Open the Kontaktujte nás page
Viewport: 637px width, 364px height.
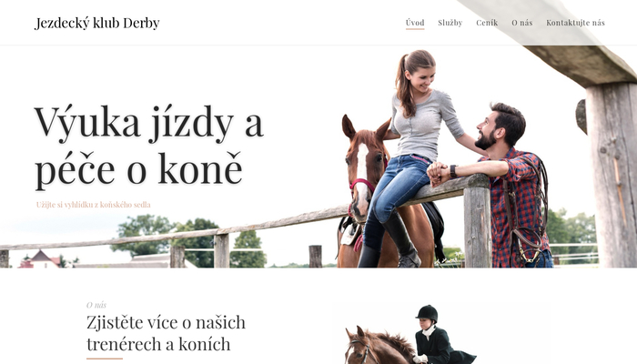pyautogui.click(x=575, y=23)
